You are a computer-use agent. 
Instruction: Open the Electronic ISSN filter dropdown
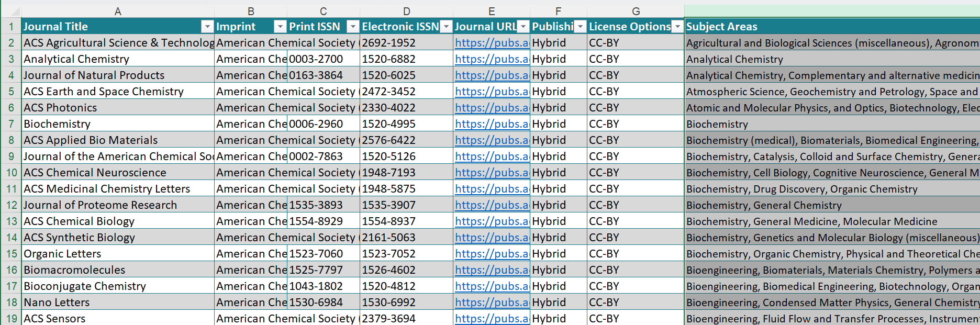point(446,27)
